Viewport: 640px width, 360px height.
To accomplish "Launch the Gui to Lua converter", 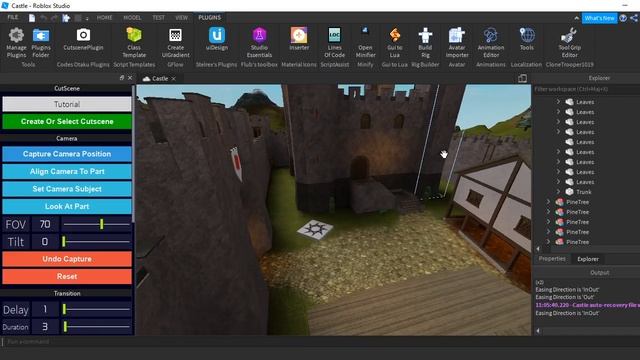I will point(395,43).
